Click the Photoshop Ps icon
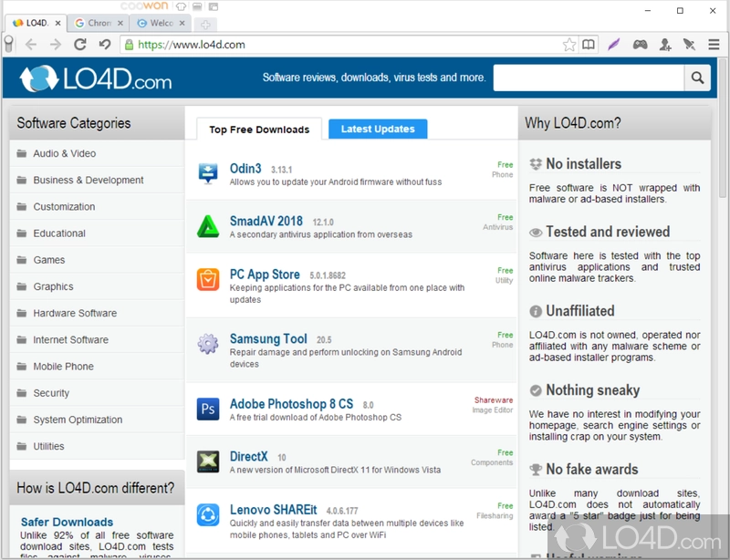 208,410
